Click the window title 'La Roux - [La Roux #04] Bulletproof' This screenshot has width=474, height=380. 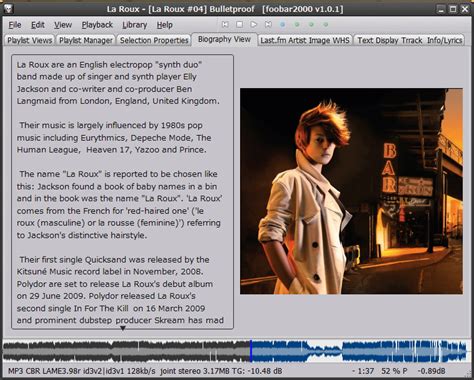click(x=181, y=9)
